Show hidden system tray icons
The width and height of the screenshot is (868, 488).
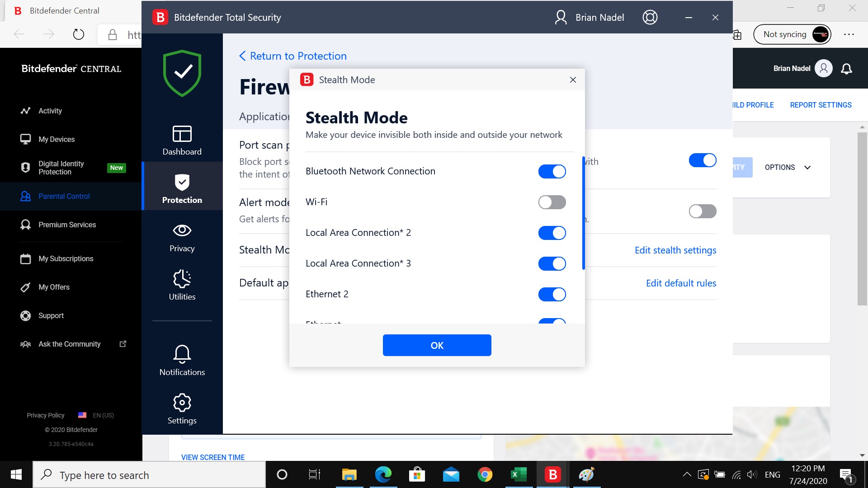click(687, 474)
